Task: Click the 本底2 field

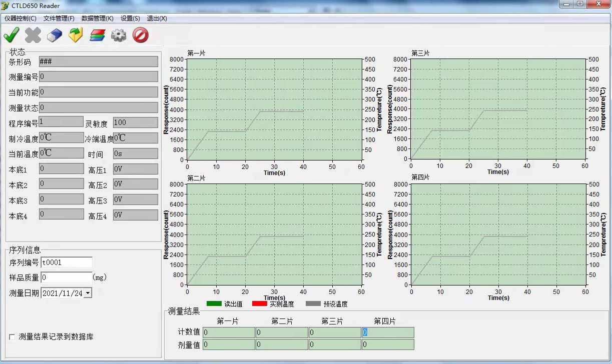Action: click(x=61, y=183)
